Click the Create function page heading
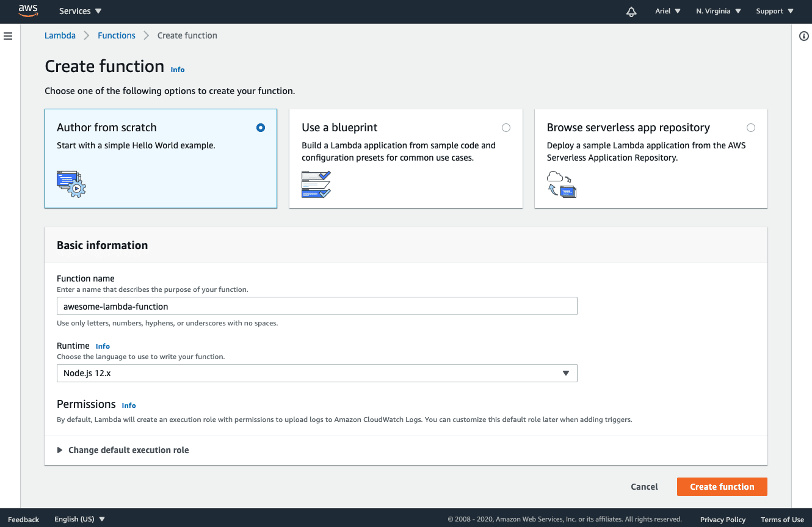Viewport: 812px width, 527px height. 104,66
